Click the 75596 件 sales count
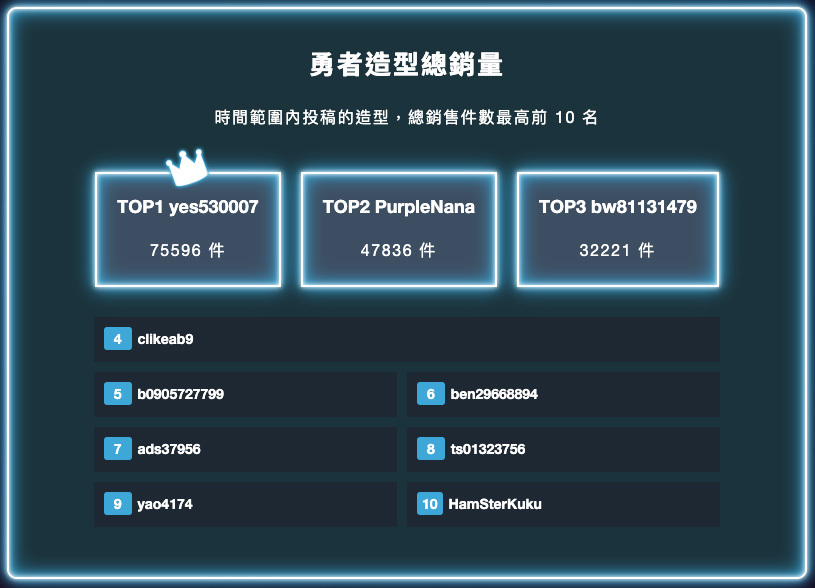The image size is (815, 588). tap(187, 251)
